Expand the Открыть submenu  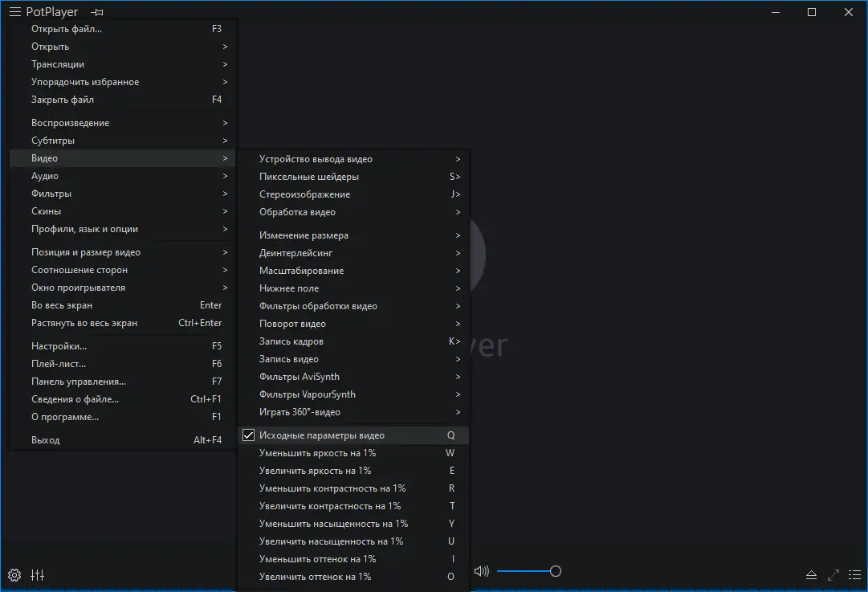tap(123, 47)
